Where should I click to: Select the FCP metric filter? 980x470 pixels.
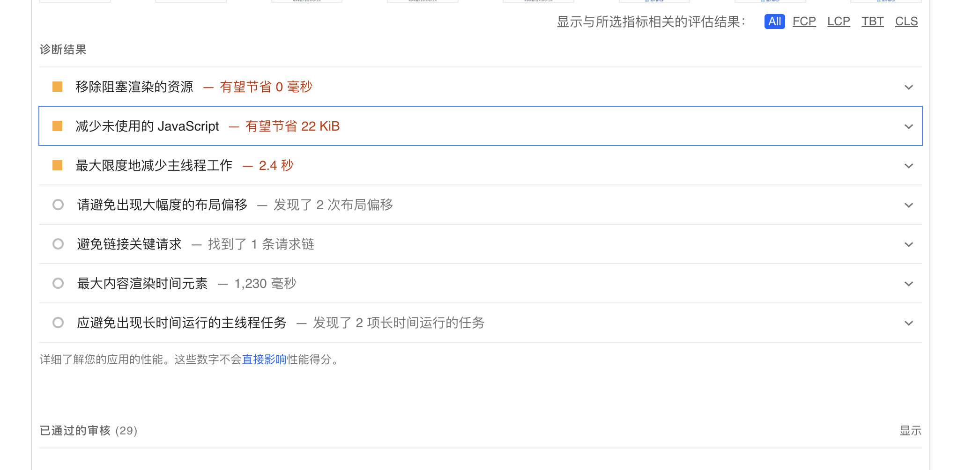click(x=804, y=22)
